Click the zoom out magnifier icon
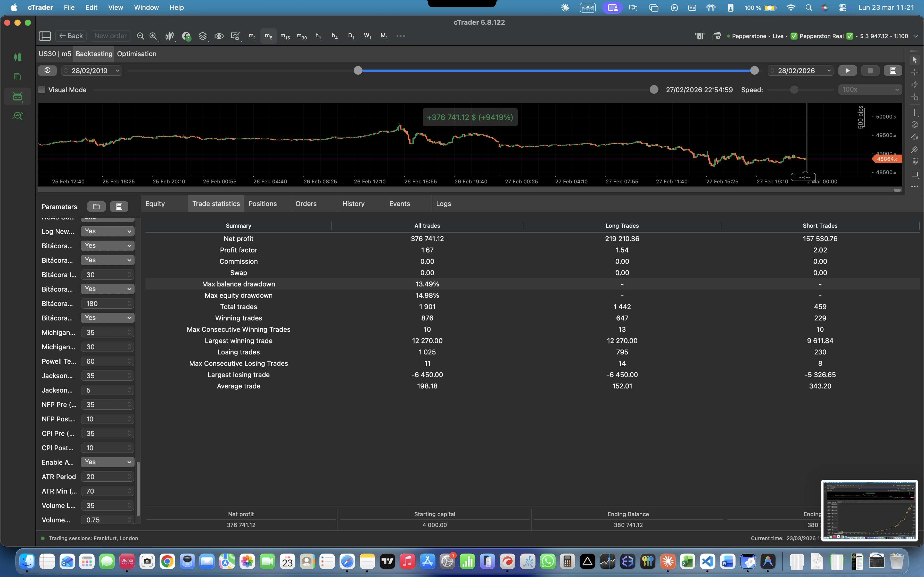Viewport: 924px width, 577px height. 141,36
